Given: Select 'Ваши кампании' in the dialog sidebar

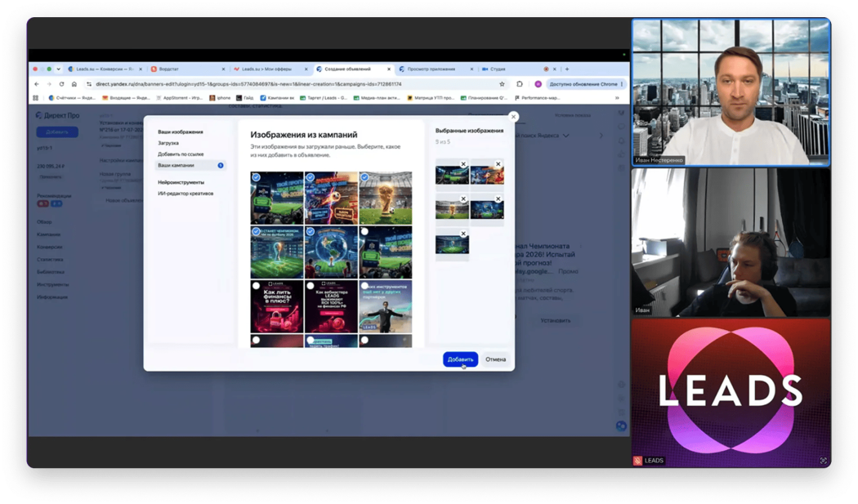Looking at the screenshot, I should point(190,165).
